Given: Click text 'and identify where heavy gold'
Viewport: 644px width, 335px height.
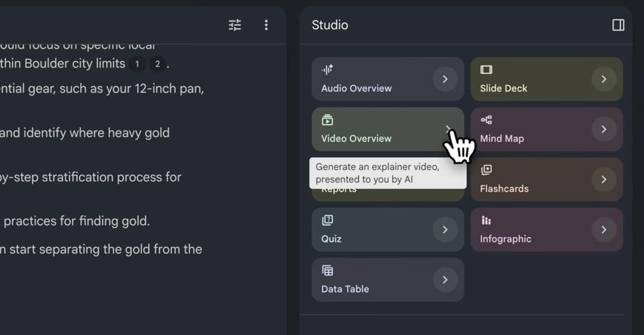Looking at the screenshot, I should 85,133.
